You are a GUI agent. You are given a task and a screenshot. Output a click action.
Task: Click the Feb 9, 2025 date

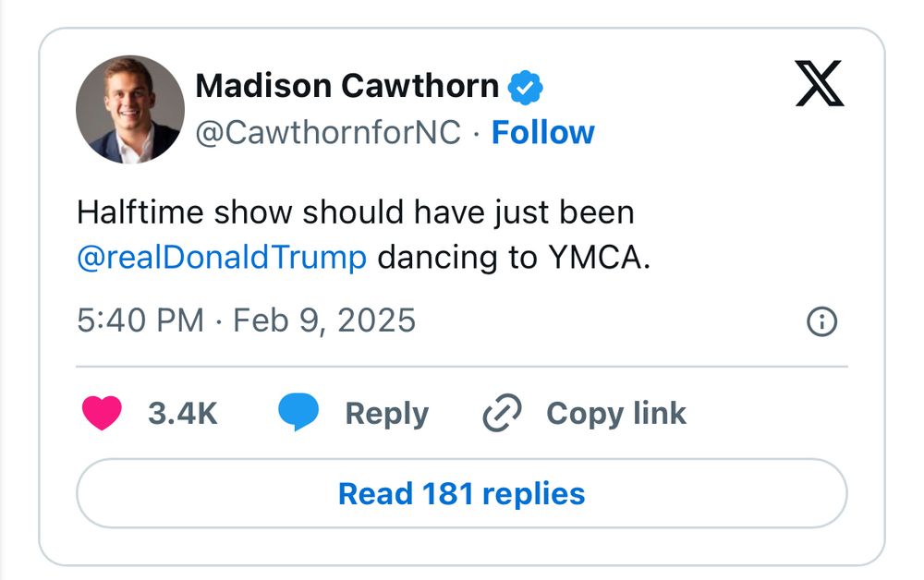[324, 320]
